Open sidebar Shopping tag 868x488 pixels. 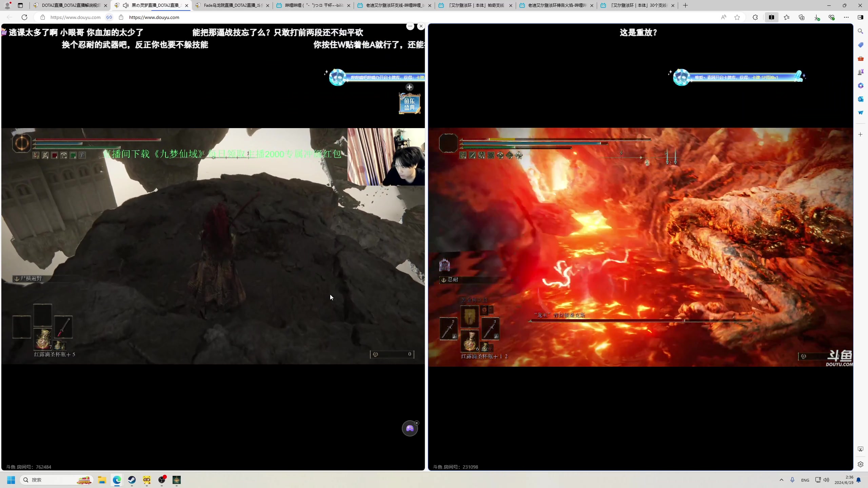coord(861,45)
